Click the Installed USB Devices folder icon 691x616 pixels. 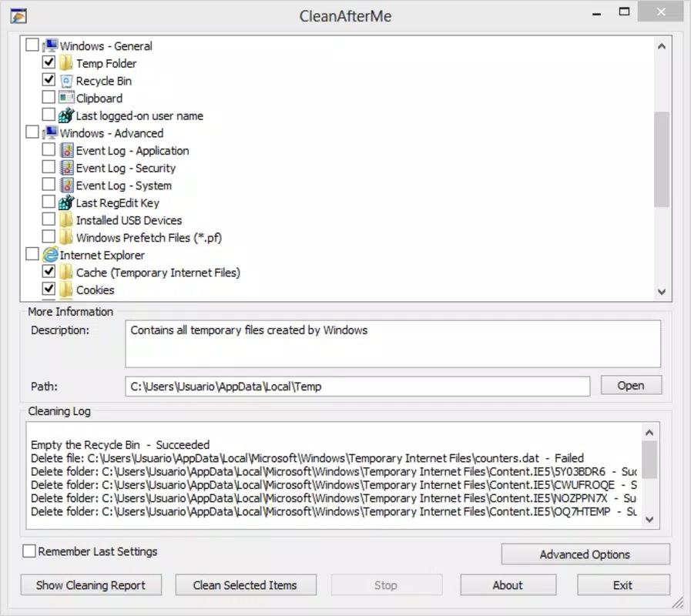tap(66, 220)
